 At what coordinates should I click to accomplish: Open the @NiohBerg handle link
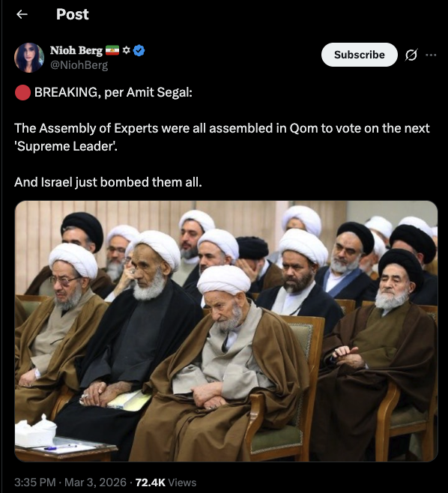point(79,65)
